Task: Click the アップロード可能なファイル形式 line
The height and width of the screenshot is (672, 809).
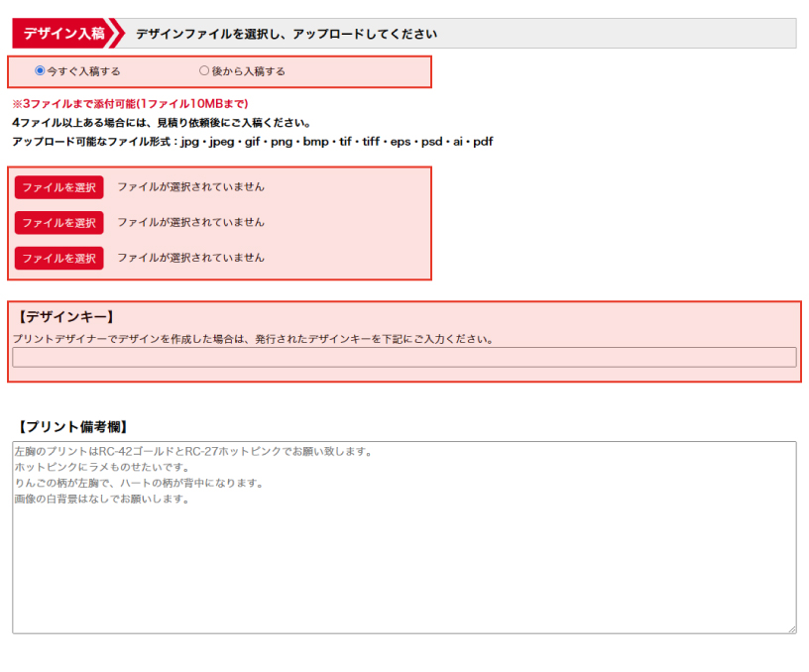Action: coord(252,142)
